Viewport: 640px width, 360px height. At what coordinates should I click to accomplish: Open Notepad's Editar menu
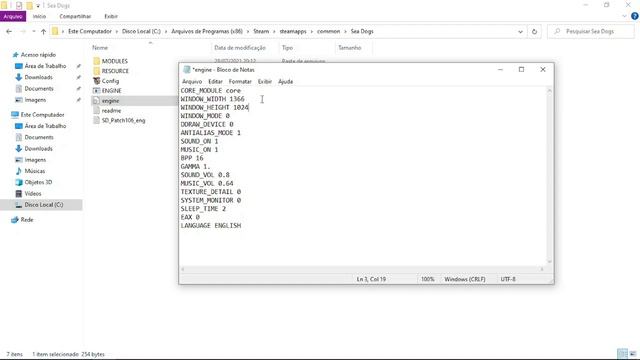(x=215, y=82)
